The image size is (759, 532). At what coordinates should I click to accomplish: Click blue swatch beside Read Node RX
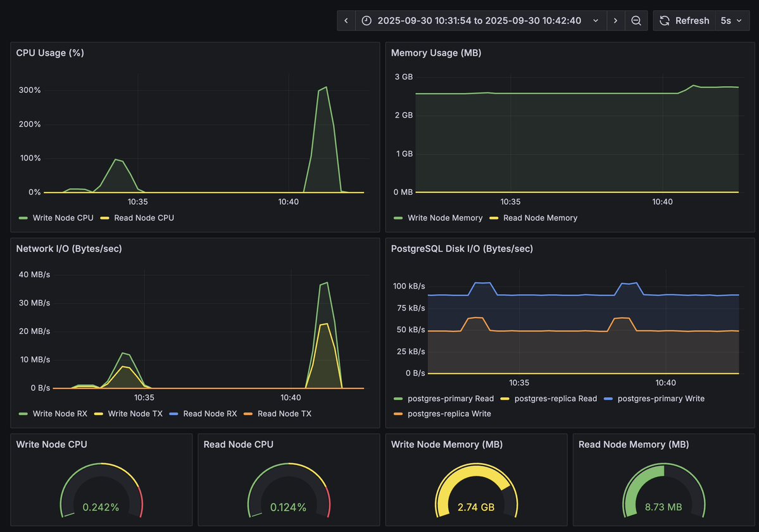coord(174,414)
